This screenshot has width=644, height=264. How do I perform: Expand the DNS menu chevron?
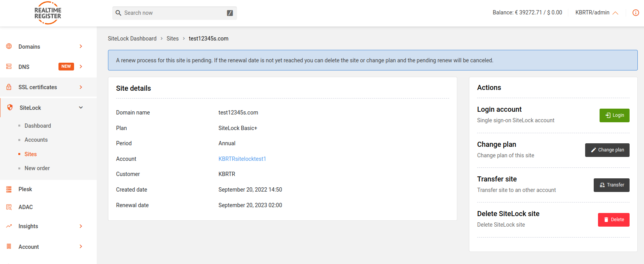81,67
